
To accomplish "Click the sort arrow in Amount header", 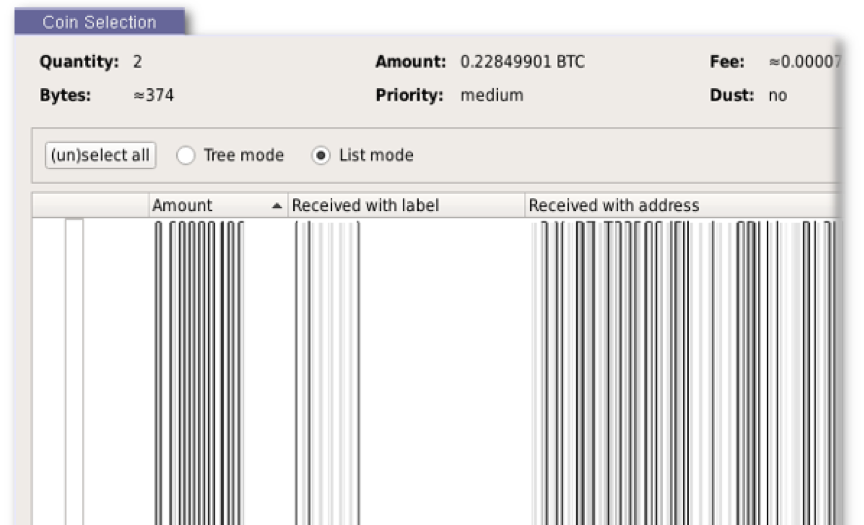I will click(x=277, y=205).
